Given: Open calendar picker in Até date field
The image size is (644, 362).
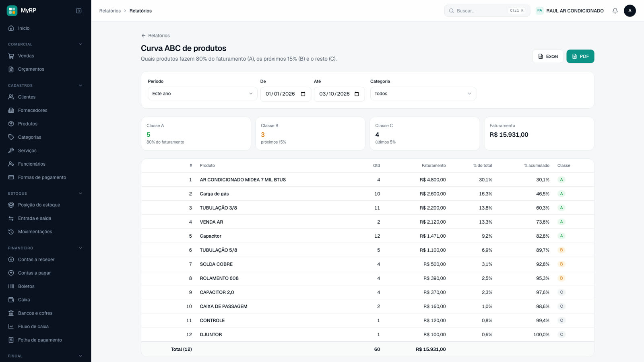Looking at the screenshot, I should tap(357, 94).
